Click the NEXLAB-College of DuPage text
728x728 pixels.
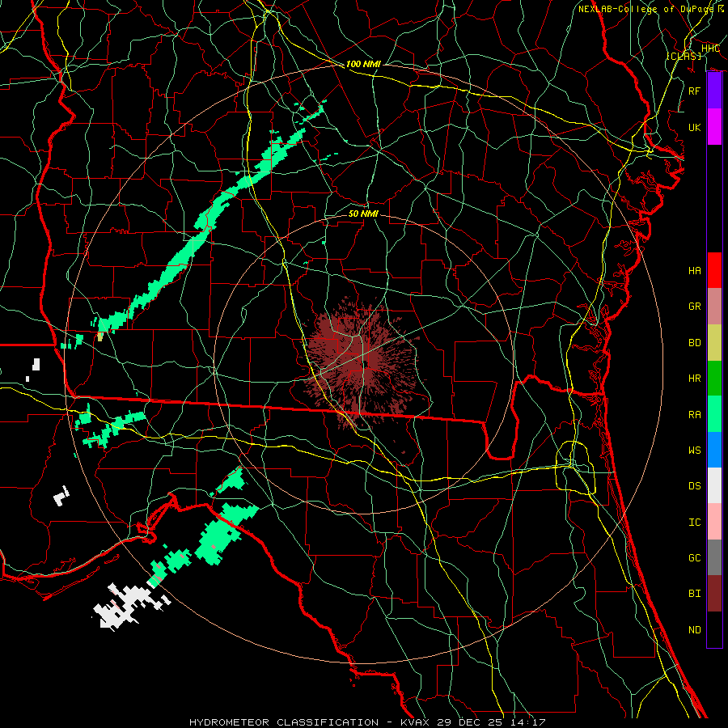(646, 9)
